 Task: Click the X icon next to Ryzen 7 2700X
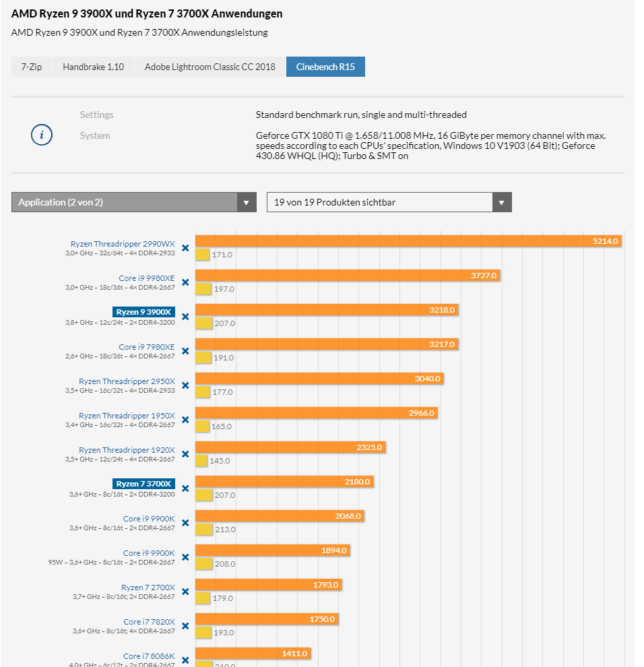185,592
